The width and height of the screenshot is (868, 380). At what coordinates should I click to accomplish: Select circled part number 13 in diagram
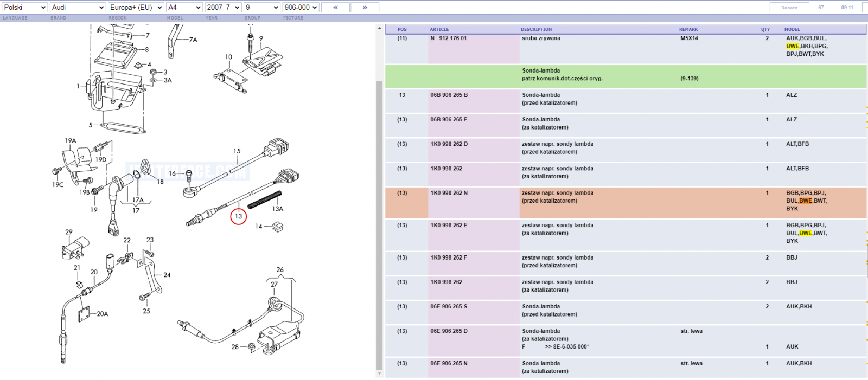click(x=239, y=216)
